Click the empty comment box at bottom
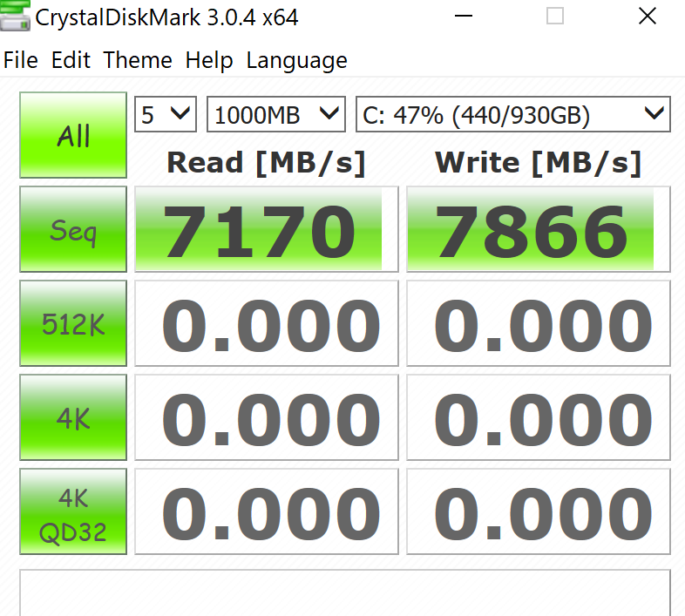 (x=344, y=592)
